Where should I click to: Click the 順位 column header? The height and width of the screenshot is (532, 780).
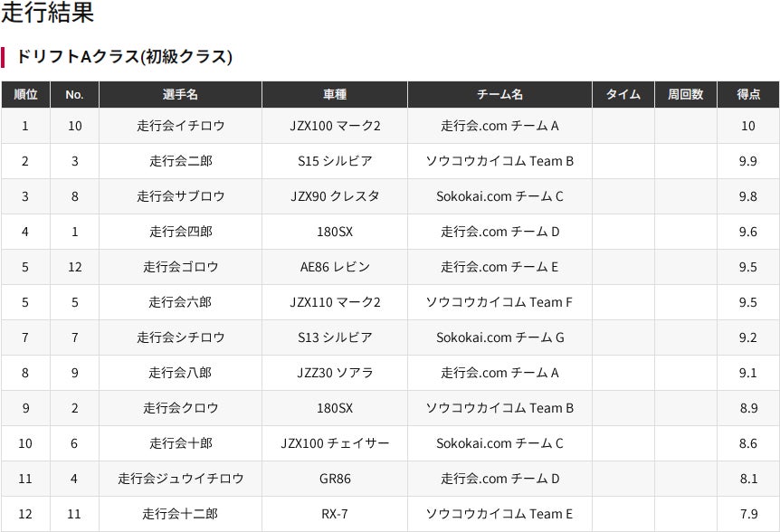click(25, 94)
